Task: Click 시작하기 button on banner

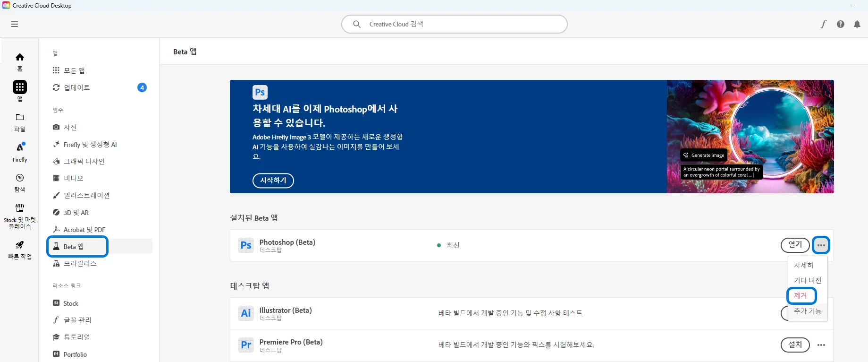Action: pyautogui.click(x=273, y=181)
